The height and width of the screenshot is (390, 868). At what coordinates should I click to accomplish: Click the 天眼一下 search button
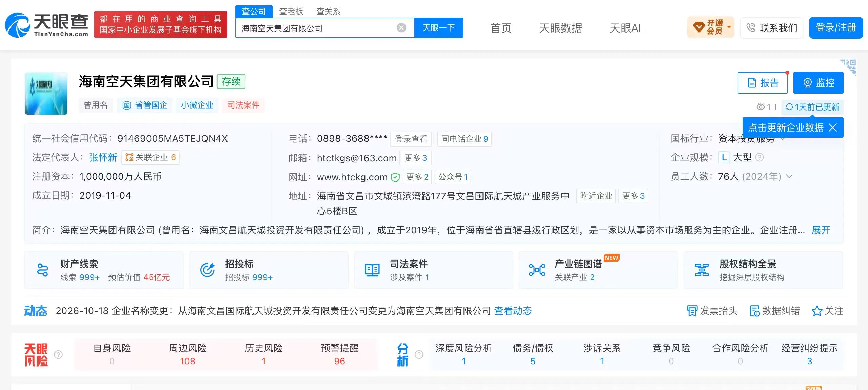click(x=439, y=28)
